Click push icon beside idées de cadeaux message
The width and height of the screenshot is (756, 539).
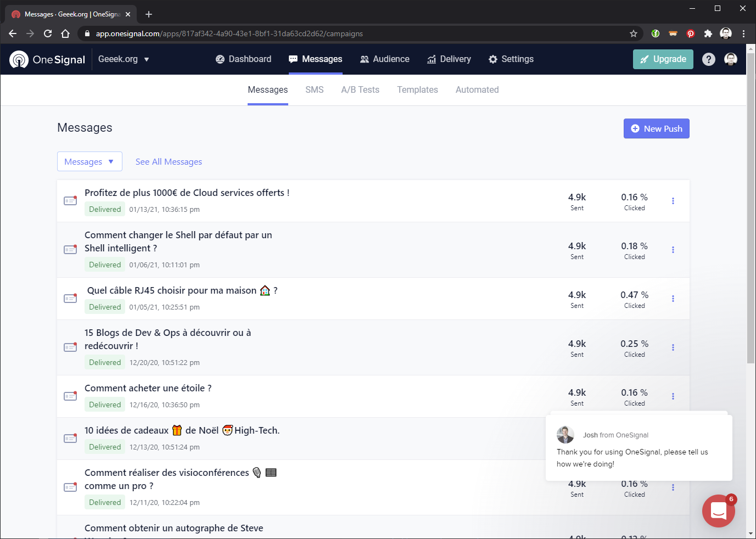coord(70,438)
